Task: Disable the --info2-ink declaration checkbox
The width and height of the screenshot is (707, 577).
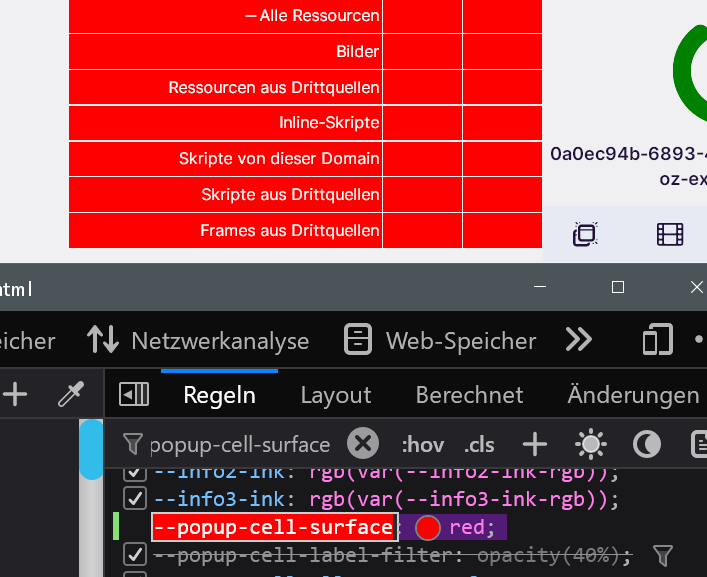Action: [134, 472]
